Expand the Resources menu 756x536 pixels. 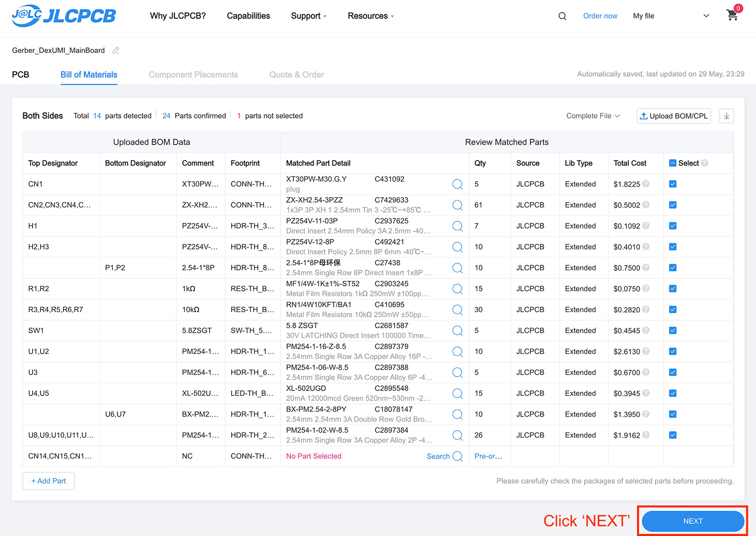pos(370,16)
